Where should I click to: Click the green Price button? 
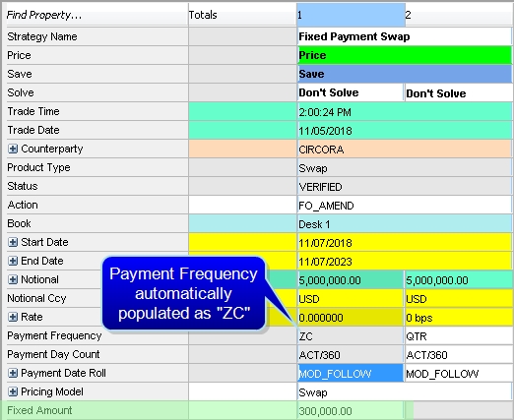(x=405, y=55)
